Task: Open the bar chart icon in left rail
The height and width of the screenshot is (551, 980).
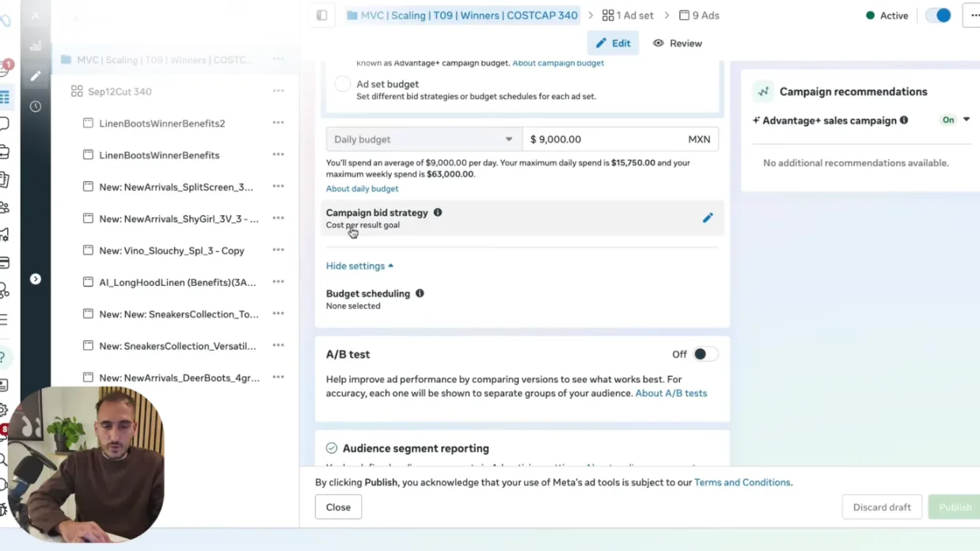Action: [36, 46]
